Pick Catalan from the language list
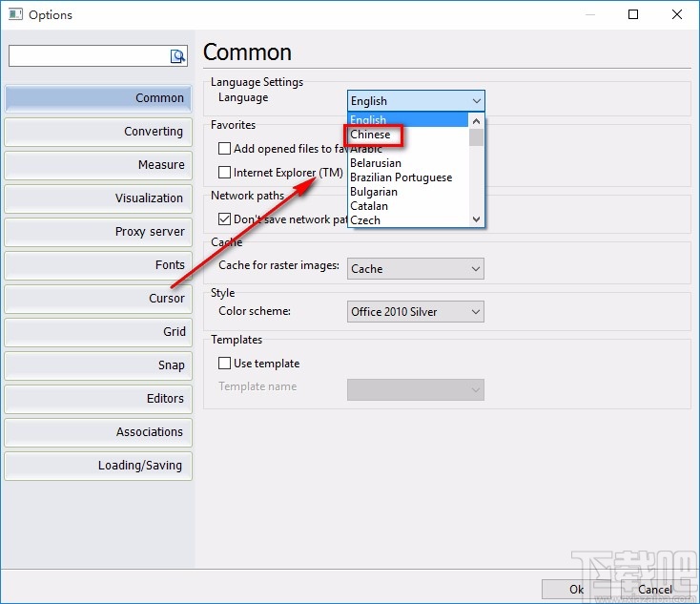This screenshot has height=604, width=700. pyautogui.click(x=408, y=206)
